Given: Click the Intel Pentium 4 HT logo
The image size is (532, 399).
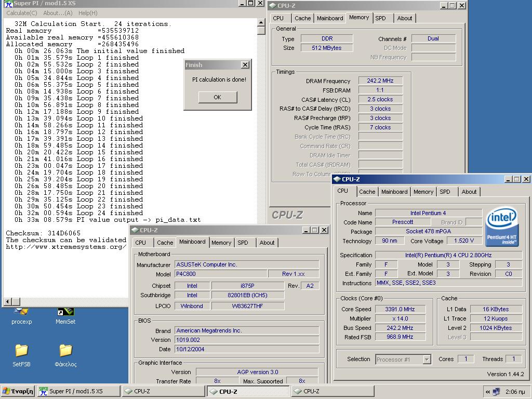Looking at the screenshot, I should [502, 227].
